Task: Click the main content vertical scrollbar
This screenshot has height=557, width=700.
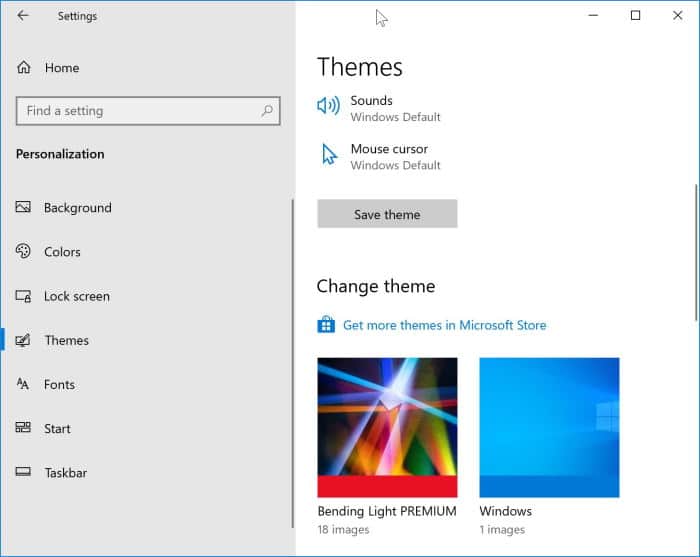Action: point(696,252)
